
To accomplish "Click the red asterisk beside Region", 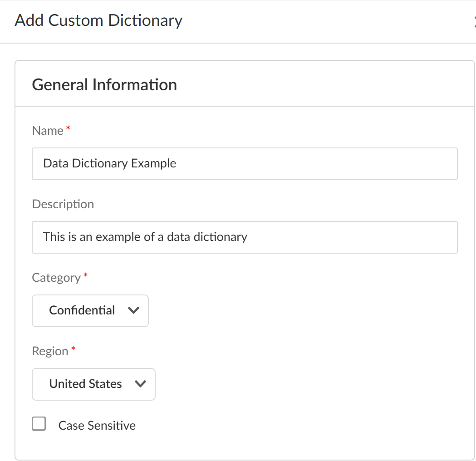I will pos(73,350).
